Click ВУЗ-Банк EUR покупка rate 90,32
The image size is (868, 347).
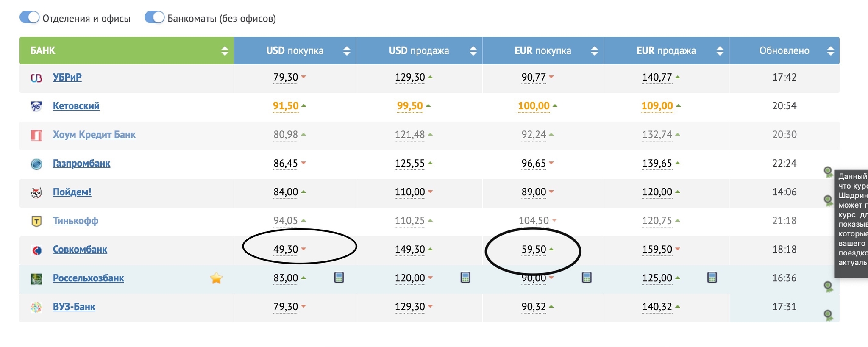pos(534,307)
